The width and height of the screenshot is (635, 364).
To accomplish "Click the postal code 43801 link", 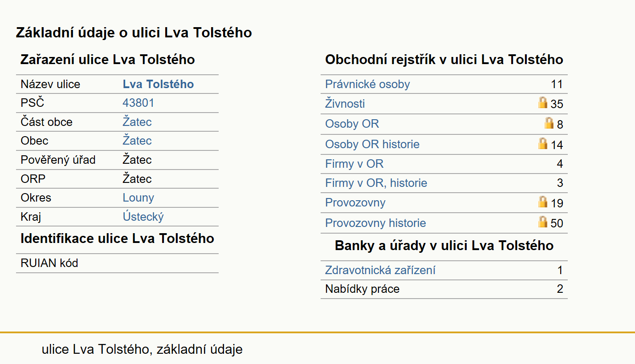I will pos(138,103).
